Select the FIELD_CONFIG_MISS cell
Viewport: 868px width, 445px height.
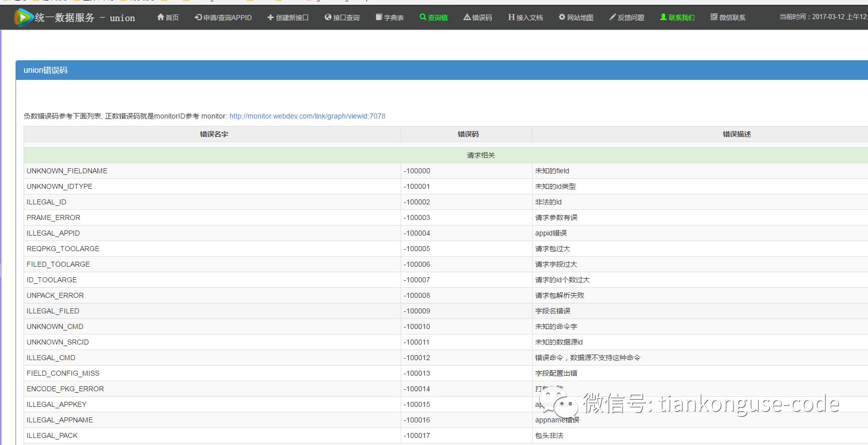(x=212, y=373)
